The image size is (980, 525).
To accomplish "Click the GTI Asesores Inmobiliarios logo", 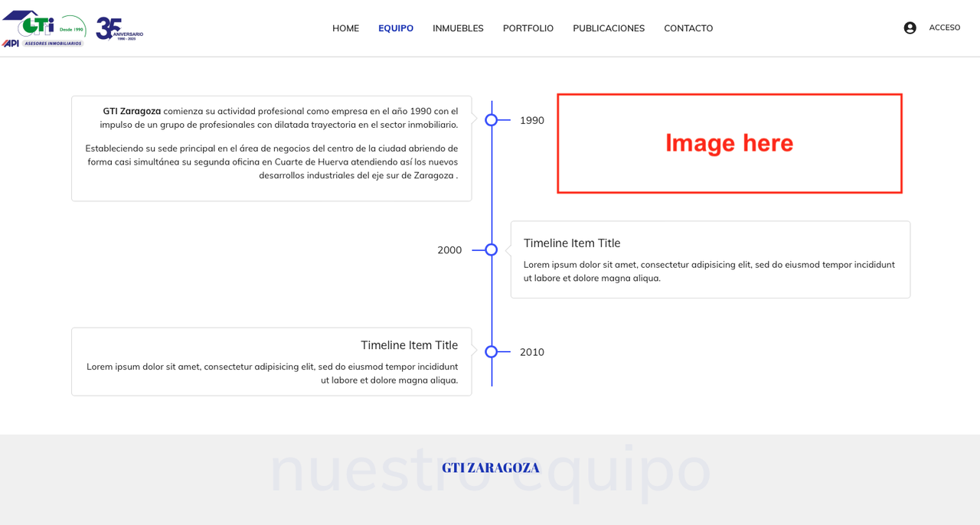I will 43,28.
